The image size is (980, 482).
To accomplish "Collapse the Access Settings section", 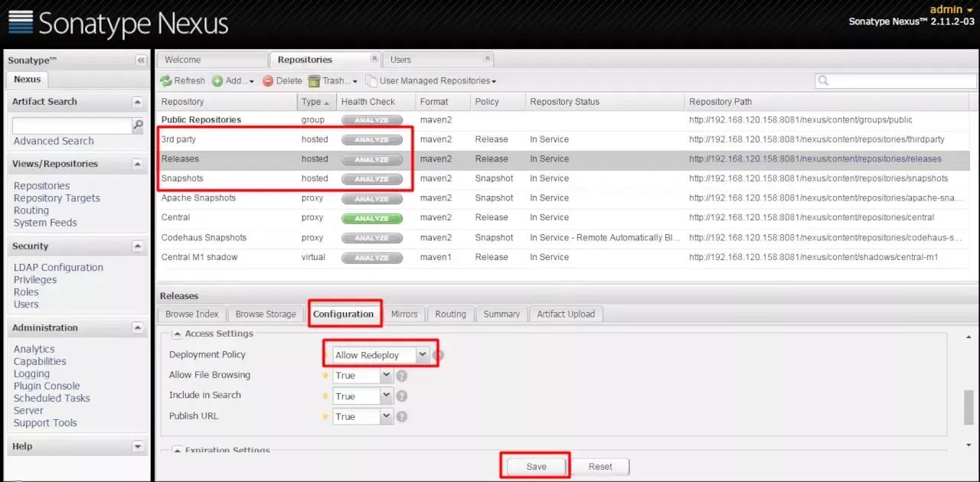I will [x=177, y=334].
